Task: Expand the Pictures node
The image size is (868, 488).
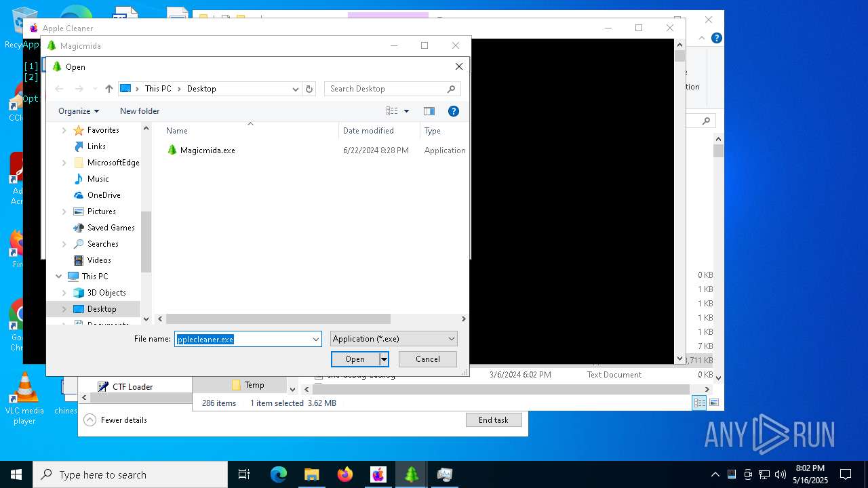Action: point(64,211)
